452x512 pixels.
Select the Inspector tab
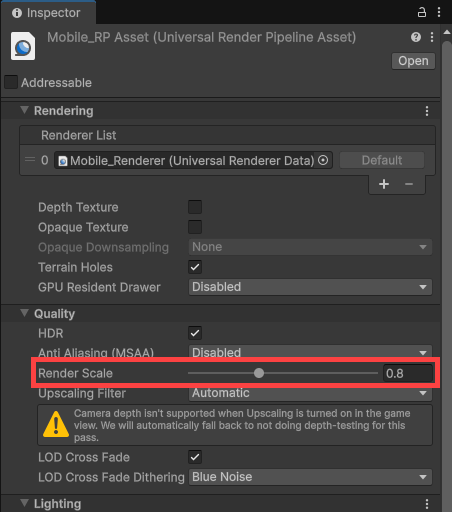(x=48, y=13)
